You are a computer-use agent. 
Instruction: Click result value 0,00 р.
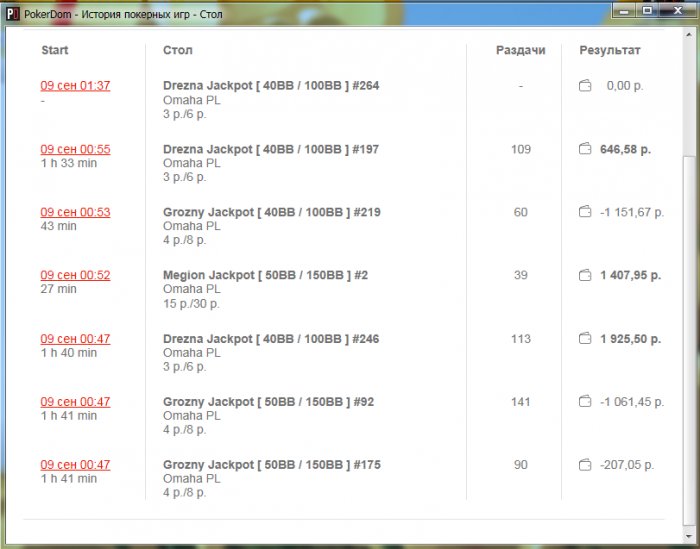625,85
